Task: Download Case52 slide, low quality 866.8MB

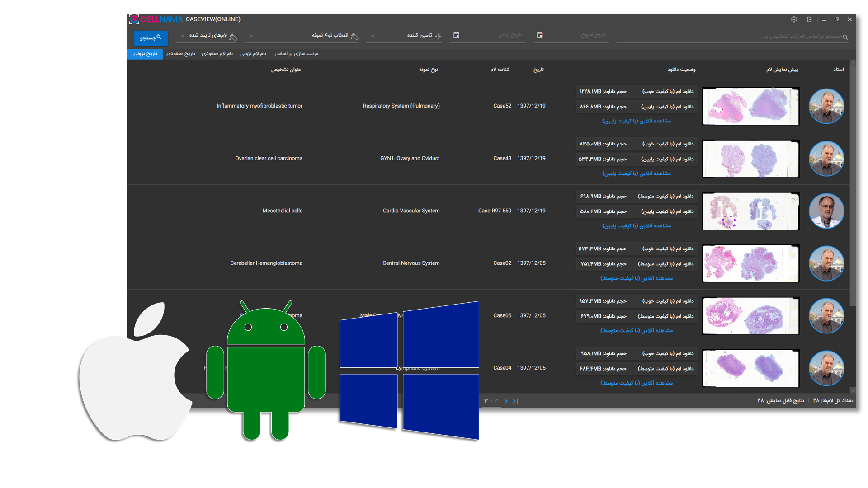Action: pos(636,107)
